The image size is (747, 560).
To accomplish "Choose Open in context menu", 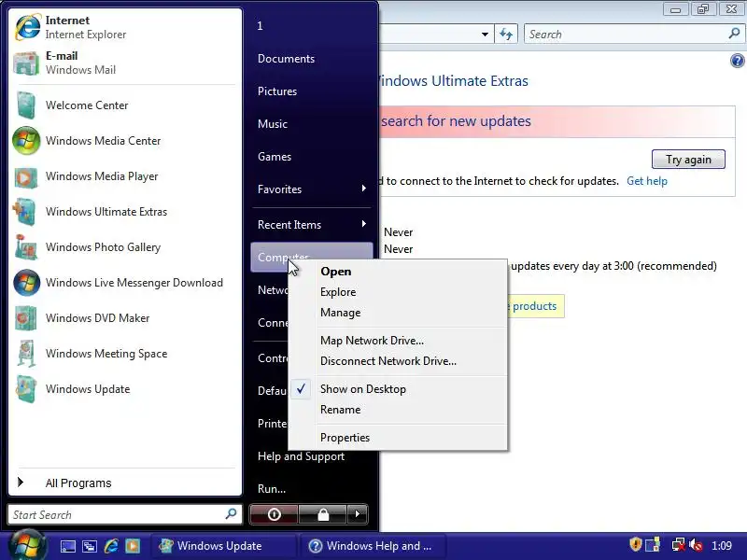I will click(336, 272).
